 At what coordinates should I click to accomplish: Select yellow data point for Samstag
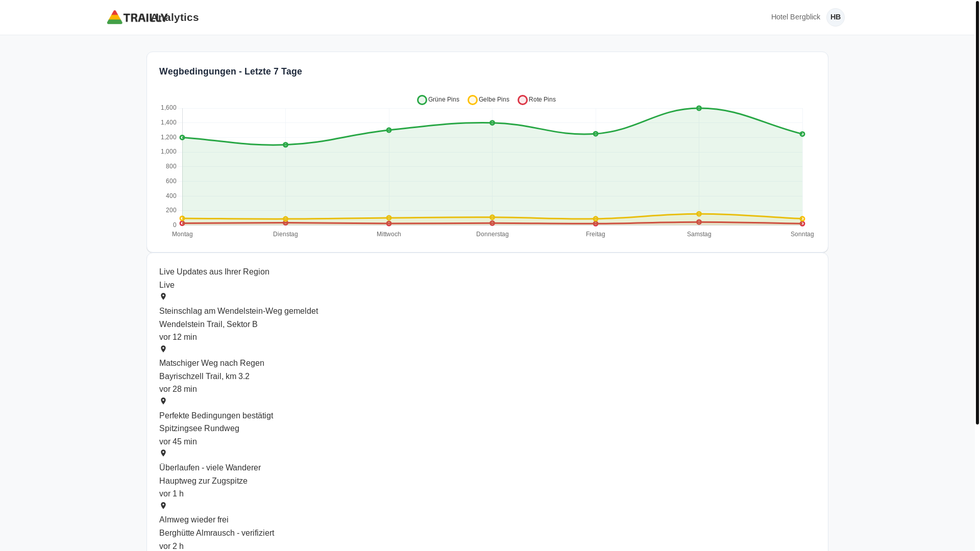[699, 214]
